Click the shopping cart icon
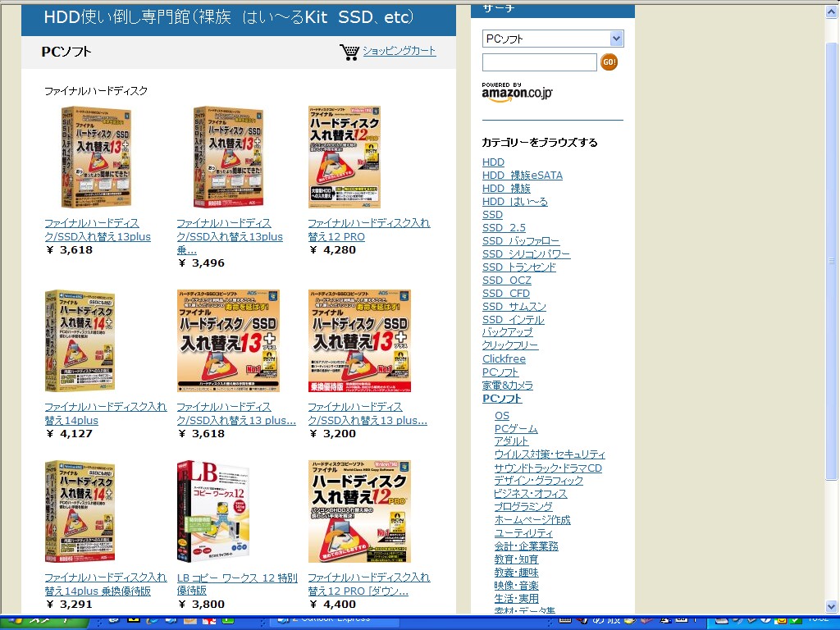 (349, 52)
